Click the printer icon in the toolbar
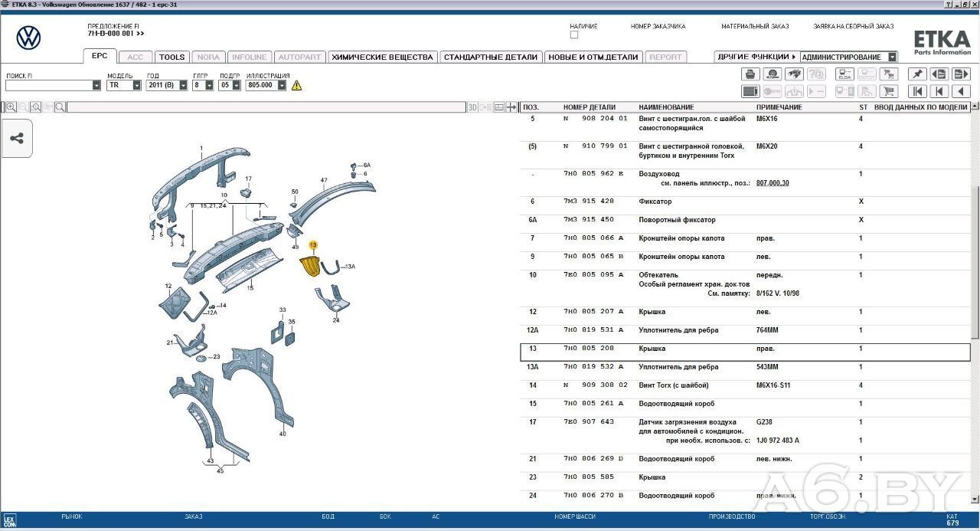 pos(750,74)
